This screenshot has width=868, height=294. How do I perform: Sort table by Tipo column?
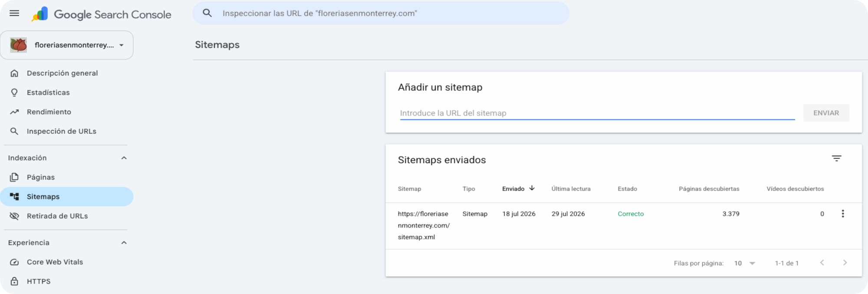469,189
